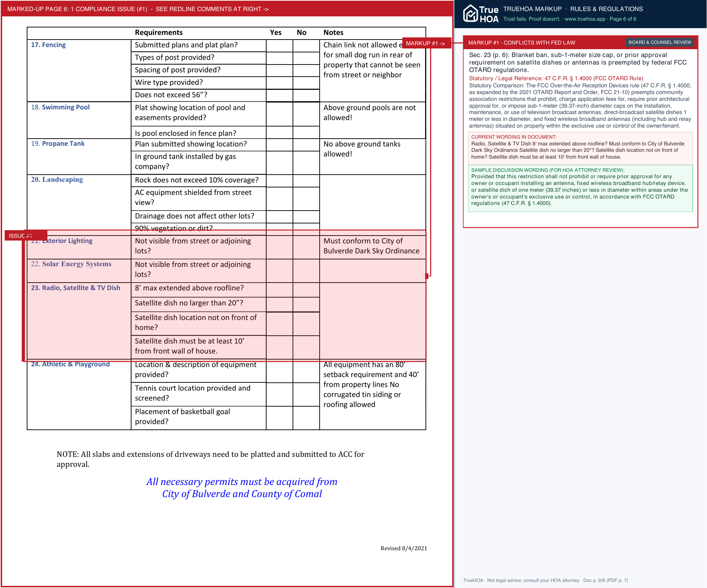Click the Bulverde Dark Sky Ordinance note

coord(371,246)
